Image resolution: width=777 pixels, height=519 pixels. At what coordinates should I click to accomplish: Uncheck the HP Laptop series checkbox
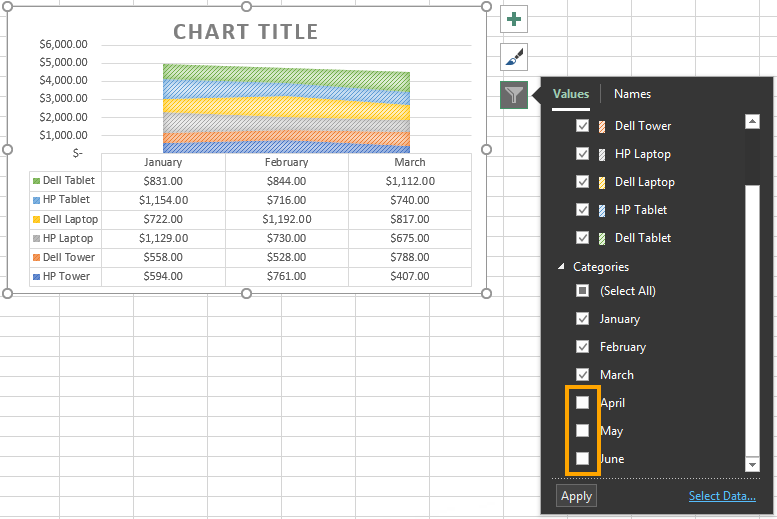click(x=583, y=154)
